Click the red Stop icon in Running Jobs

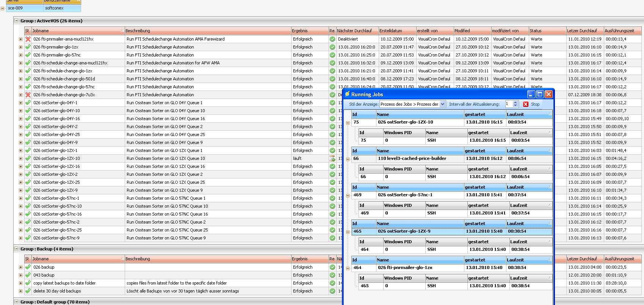526,104
